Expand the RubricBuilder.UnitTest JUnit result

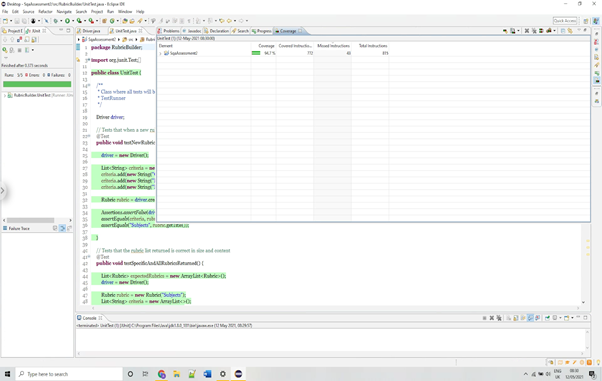(x=5, y=95)
